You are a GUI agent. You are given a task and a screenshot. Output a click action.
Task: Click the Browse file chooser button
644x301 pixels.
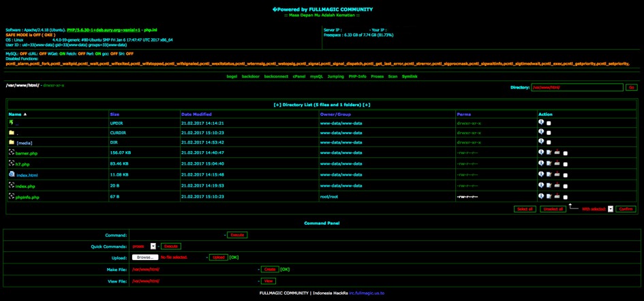(144, 257)
